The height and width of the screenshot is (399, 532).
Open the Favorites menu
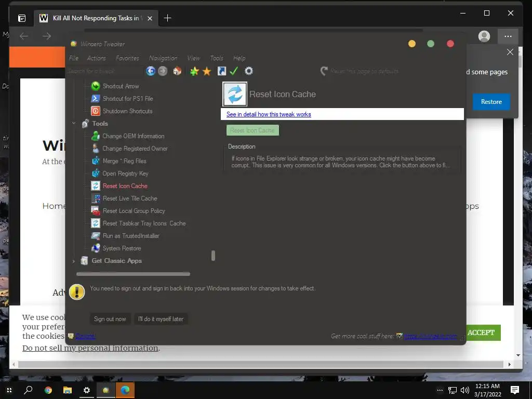coord(127,58)
